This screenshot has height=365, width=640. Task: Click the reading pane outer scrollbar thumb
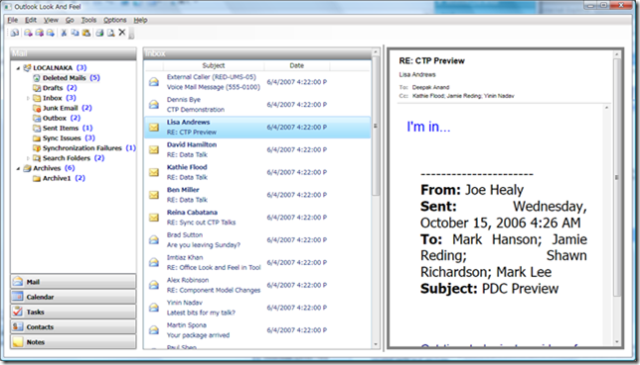pyautogui.click(x=617, y=177)
